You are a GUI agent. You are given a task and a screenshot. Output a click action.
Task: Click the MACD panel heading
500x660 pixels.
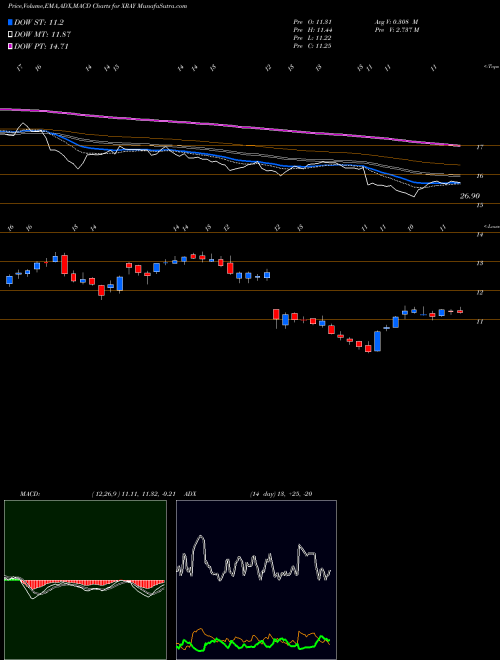[x=29, y=494]
